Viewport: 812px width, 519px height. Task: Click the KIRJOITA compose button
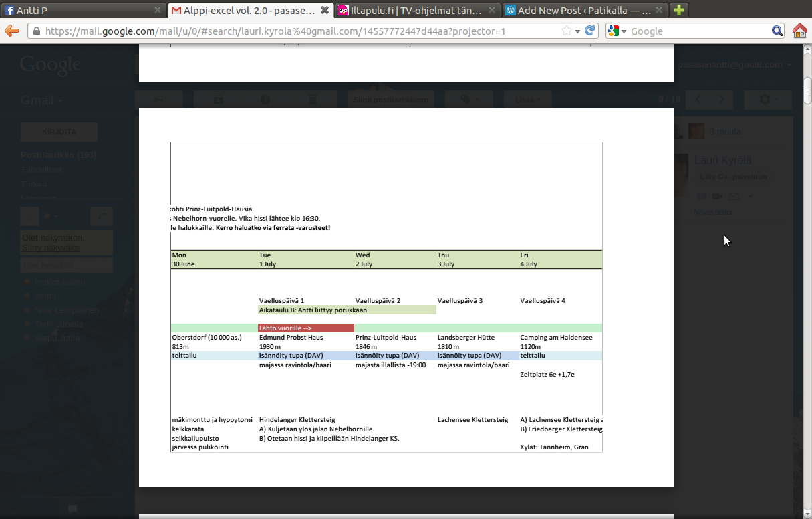(59, 132)
